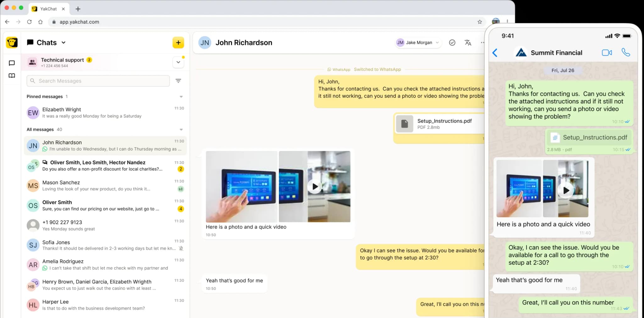Image resolution: width=644 pixels, height=318 pixels.
Task: Click into the Search Messages field
Action: 98,81
